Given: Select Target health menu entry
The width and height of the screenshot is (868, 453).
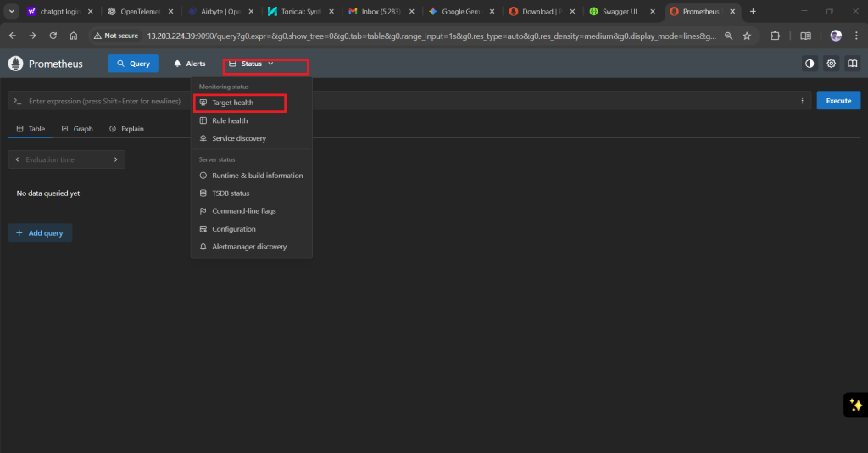Looking at the screenshot, I should 251,103.
